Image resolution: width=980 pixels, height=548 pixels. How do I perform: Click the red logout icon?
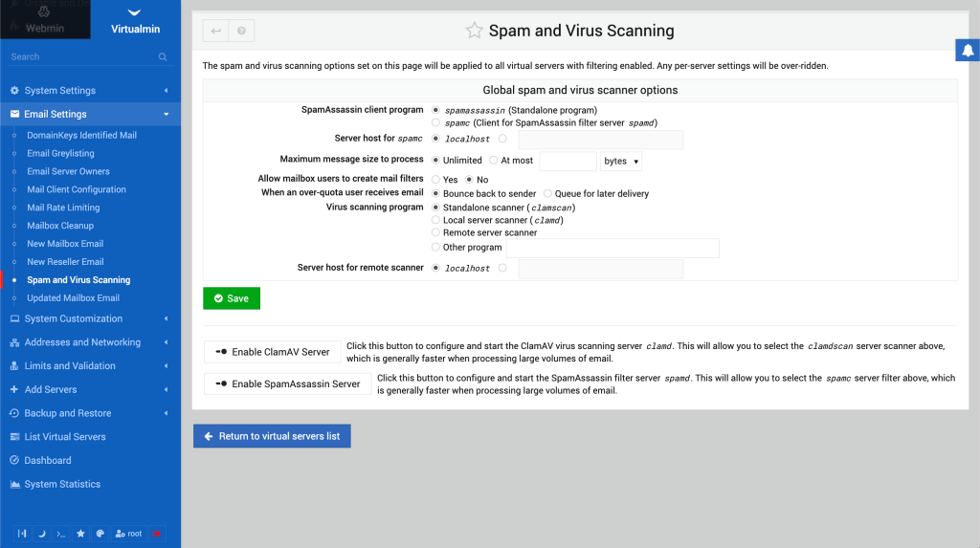pyautogui.click(x=157, y=533)
